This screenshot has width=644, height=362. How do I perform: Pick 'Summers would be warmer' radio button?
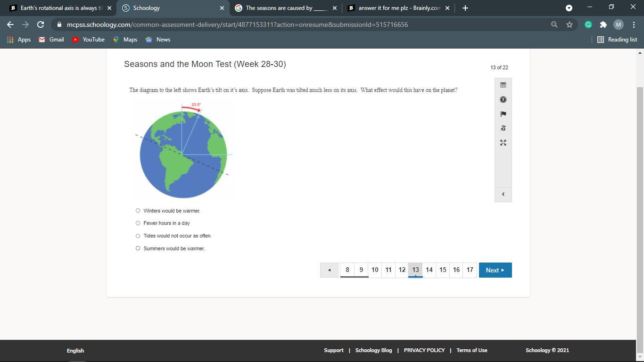(138, 248)
